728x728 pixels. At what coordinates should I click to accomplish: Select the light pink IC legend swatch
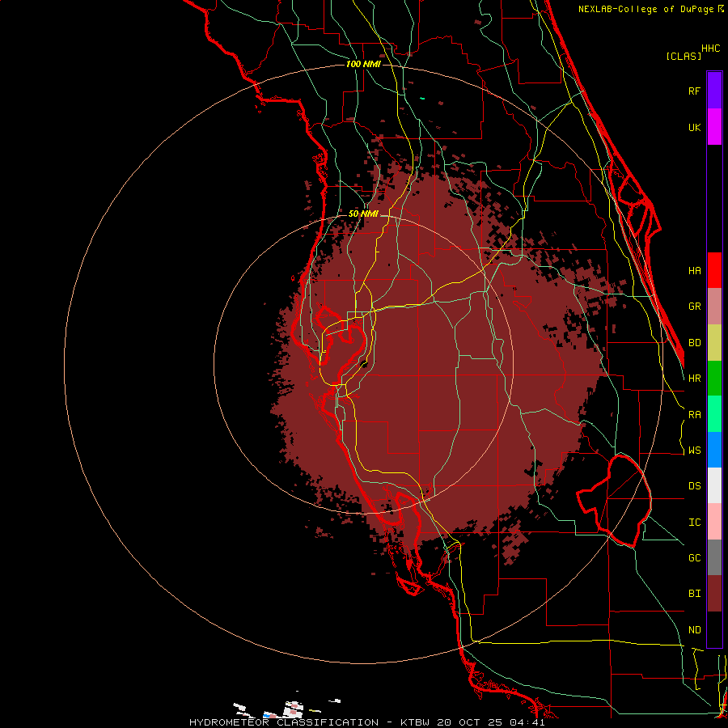click(714, 522)
